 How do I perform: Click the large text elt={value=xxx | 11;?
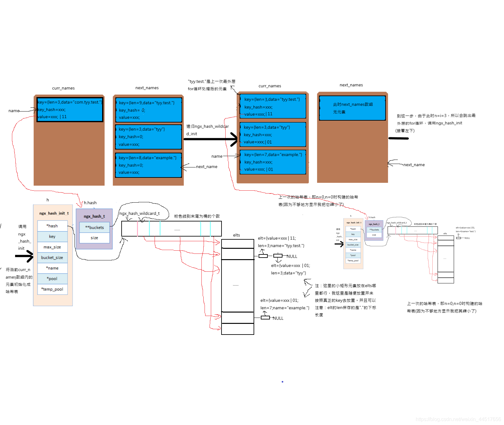pos(277,238)
